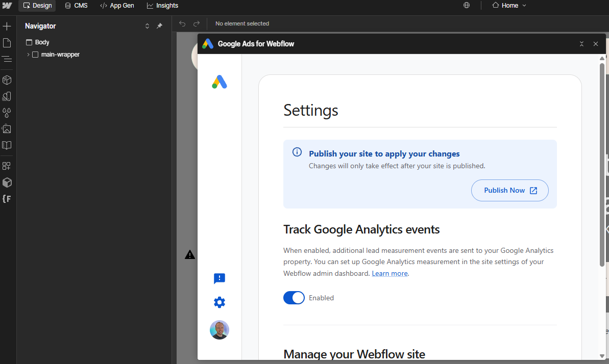The height and width of the screenshot is (364, 609).
Task: Click 'Track Google Analytics events' heading
Action: click(x=361, y=229)
